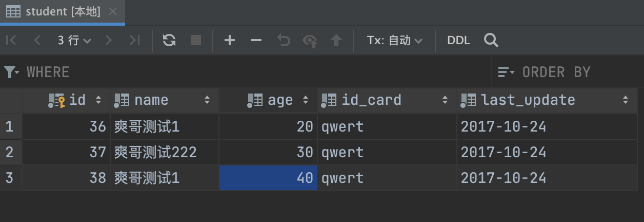The image size is (644, 222).
Task: Select the name cell 爽哥测试222
Action: tap(156, 152)
